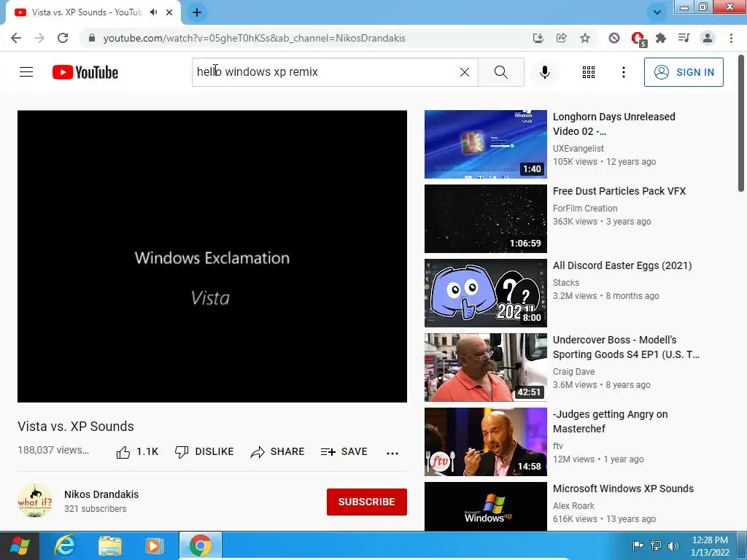This screenshot has width=747, height=560.
Task: Open All Discord Easter Eggs thumbnail
Action: [485, 293]
